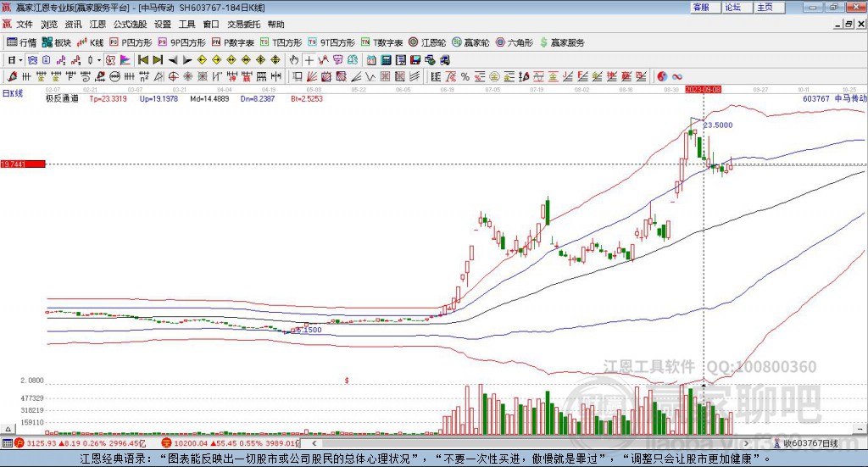Image resolution: width=868 pixels, height=467 pixels.
Task: Open the T数字表 tool
Action: click(382, 42)
